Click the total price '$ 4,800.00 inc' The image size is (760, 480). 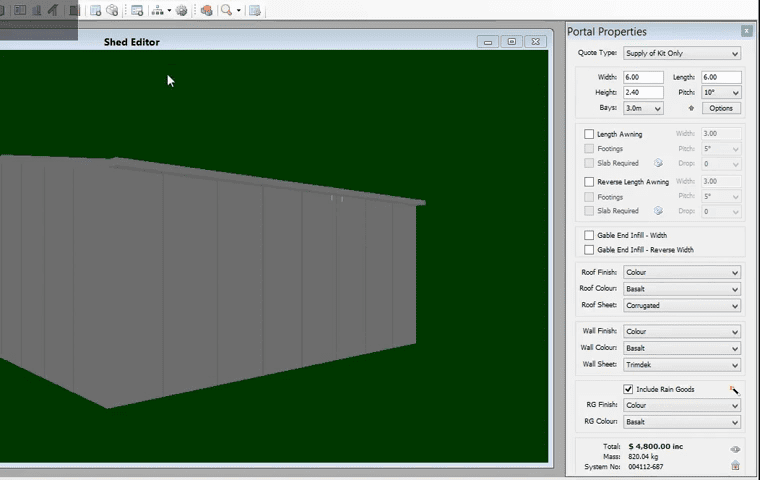pyautogui.click(x=656, y=447)
